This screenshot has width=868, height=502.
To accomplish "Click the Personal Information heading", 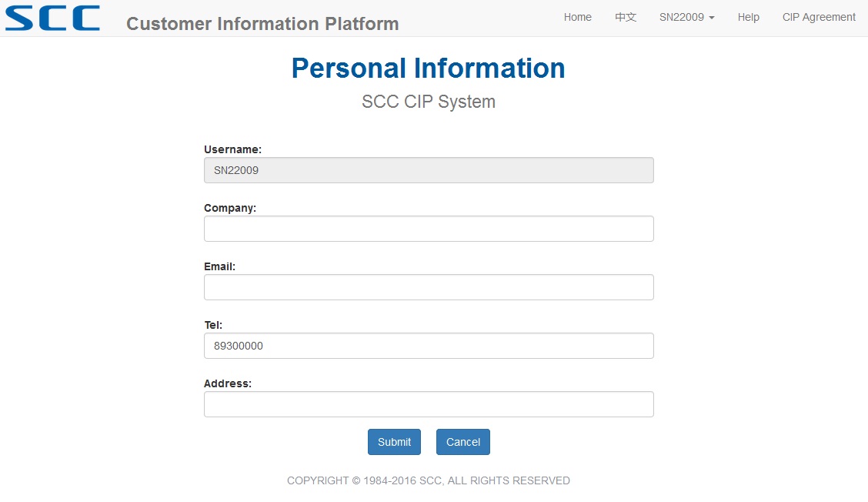I will 429,69.
